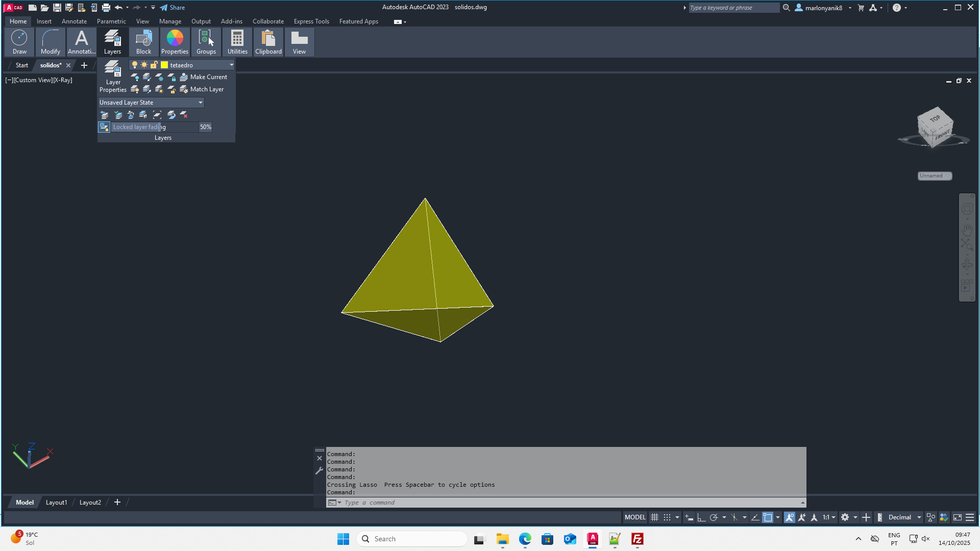Toggle the locked layer fading button
Image resolution: width=980 pixels, height=551 pixels.
coord(104,127)
